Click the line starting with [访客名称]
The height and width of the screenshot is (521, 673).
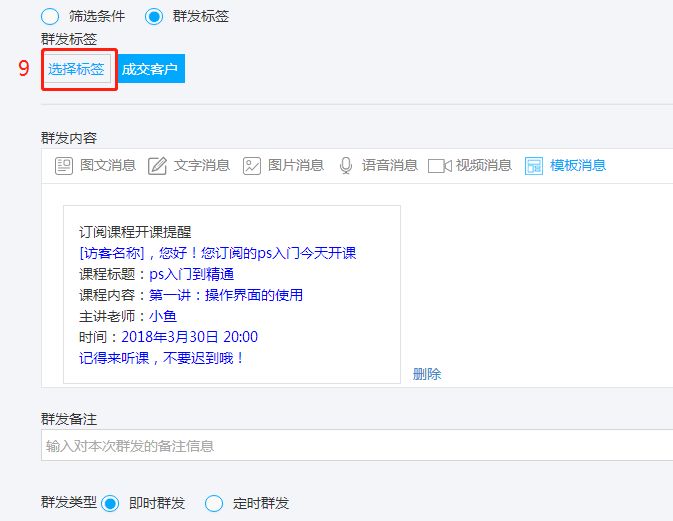(x=218, y=253)
